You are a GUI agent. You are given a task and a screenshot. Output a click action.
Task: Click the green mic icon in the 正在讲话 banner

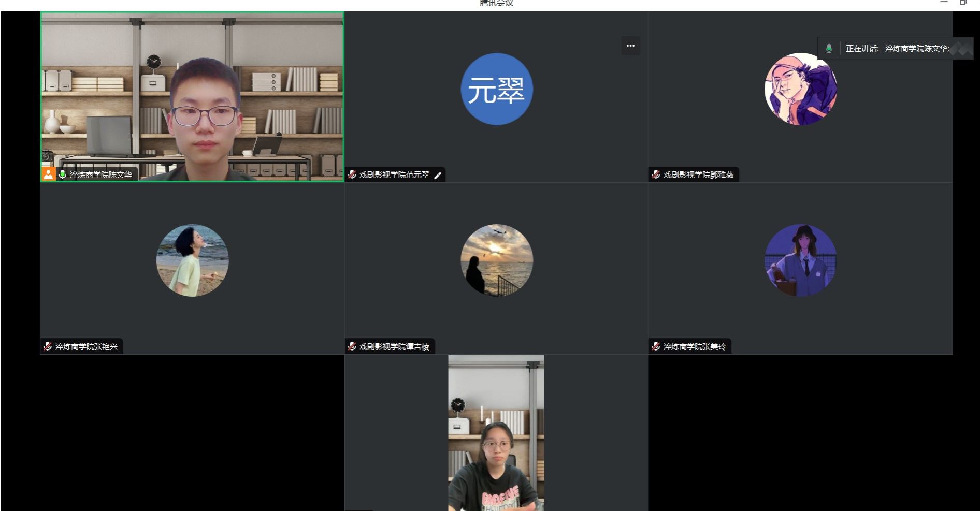tap(829, 49)
